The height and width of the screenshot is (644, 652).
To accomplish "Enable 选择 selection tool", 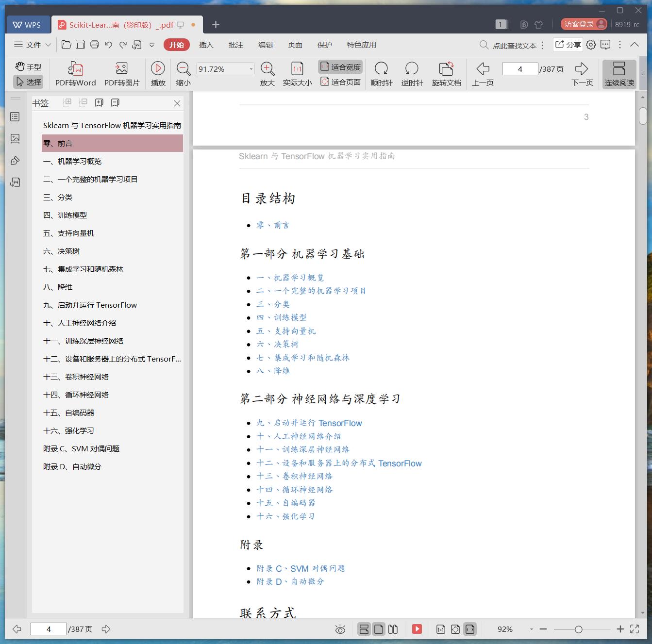I will coord(28,82).
